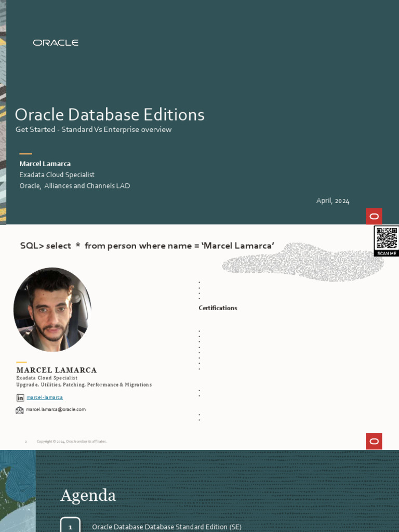Click the 'Copyright © 2024, Oracle' footer
Screen dimensions: 399x532
click(72, 442)
